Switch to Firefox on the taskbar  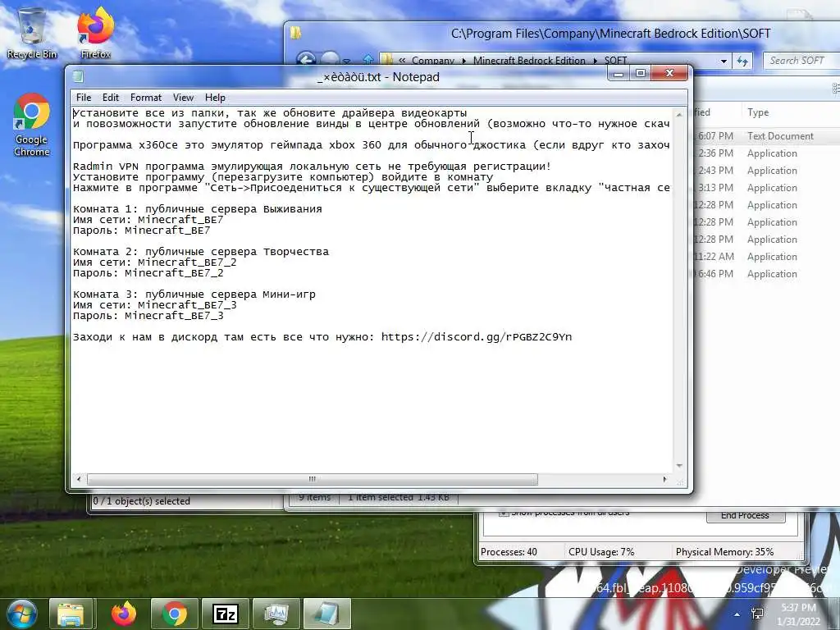point(124,614)
